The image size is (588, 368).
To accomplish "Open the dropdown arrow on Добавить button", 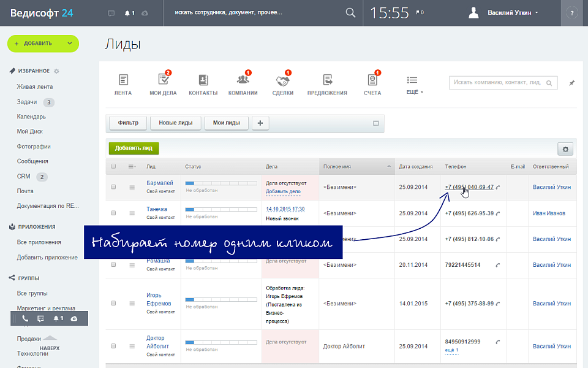I will coord(70,44).
